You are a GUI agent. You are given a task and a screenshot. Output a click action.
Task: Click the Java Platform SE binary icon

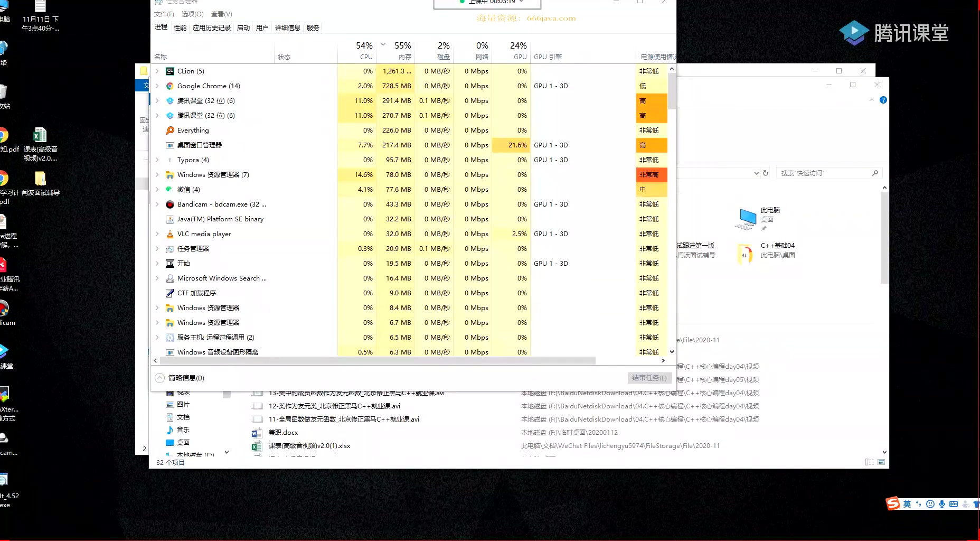point(170,219)
